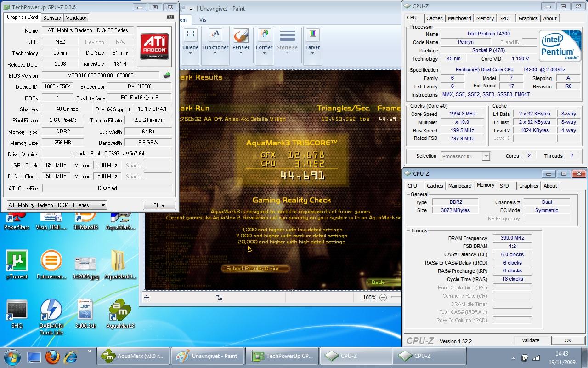This screenshot has width=588, height=368.
Task: Click the Show desktop strip beside the clock
Action: (x=584, y=357)
